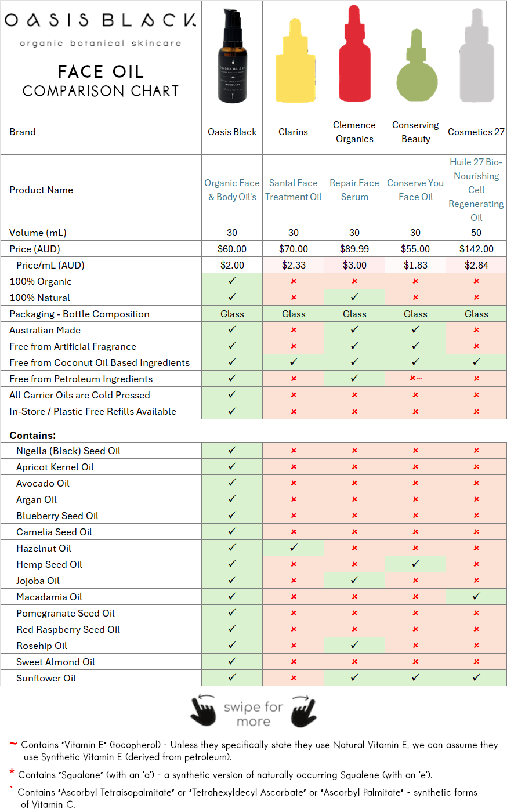507x812 pixels.
Task: Click the Camelia Seed Oil row label
Action: 54,532
